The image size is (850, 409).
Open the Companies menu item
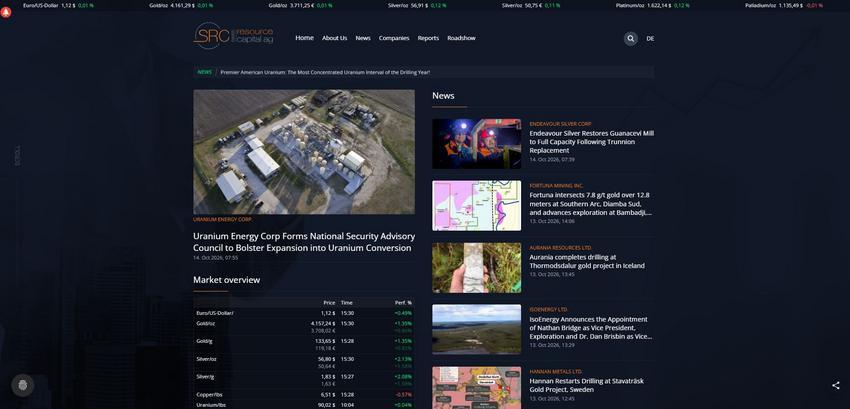(394, 38)
